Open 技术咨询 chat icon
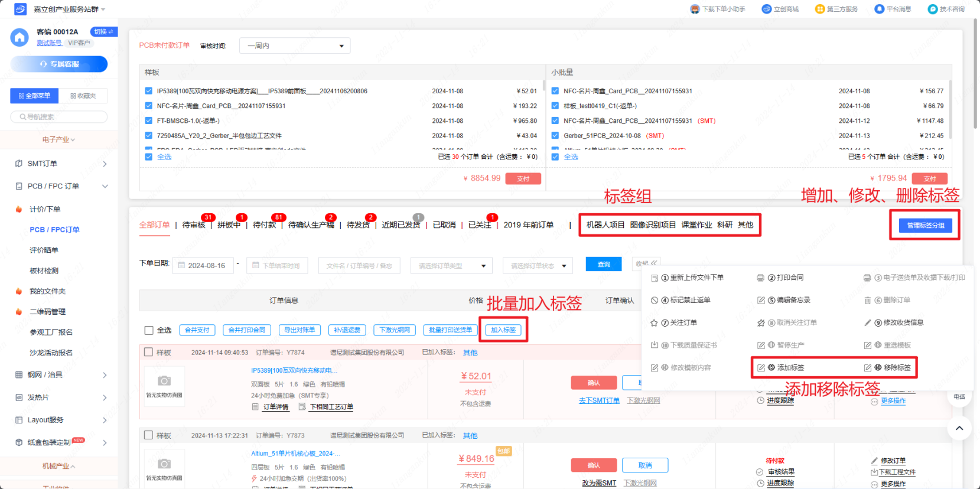The height and width of the screenshot is (489, 980). click(x=933, y=9)
